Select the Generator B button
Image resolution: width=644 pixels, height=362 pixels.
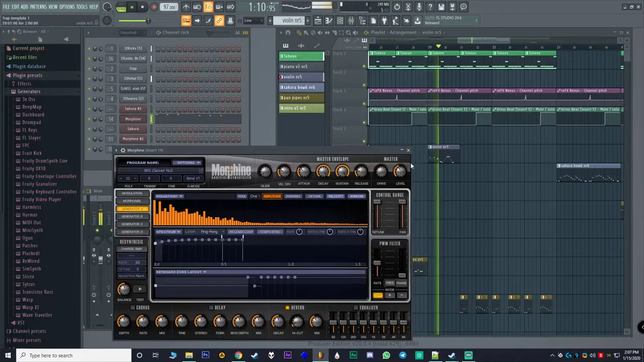click(x=132, y=216)
